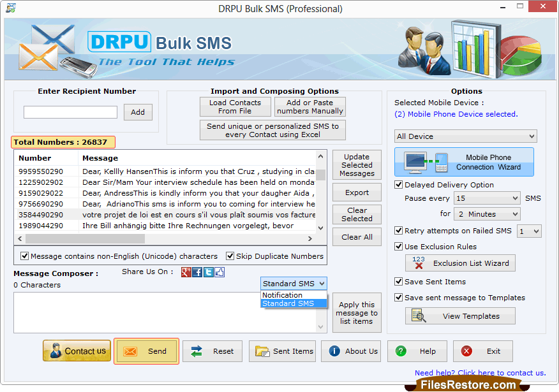
Task: Open the 2 Minutes duration dropdown
Action: point(487,214)
